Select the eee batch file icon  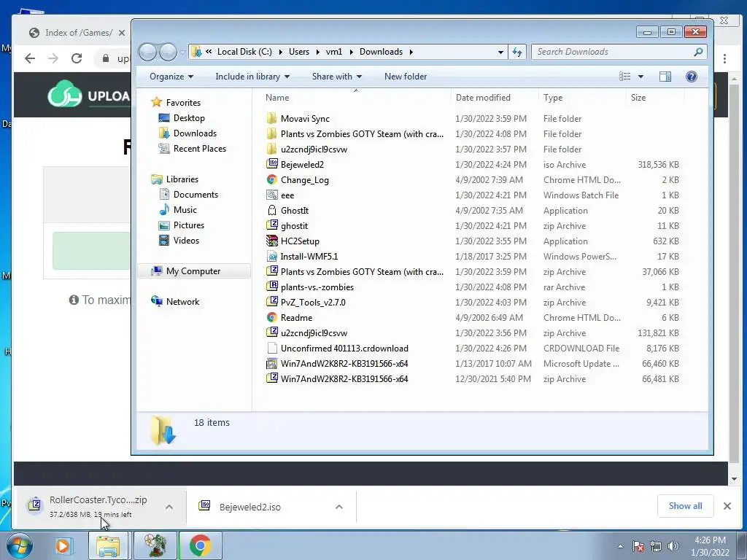pos(271,195)
